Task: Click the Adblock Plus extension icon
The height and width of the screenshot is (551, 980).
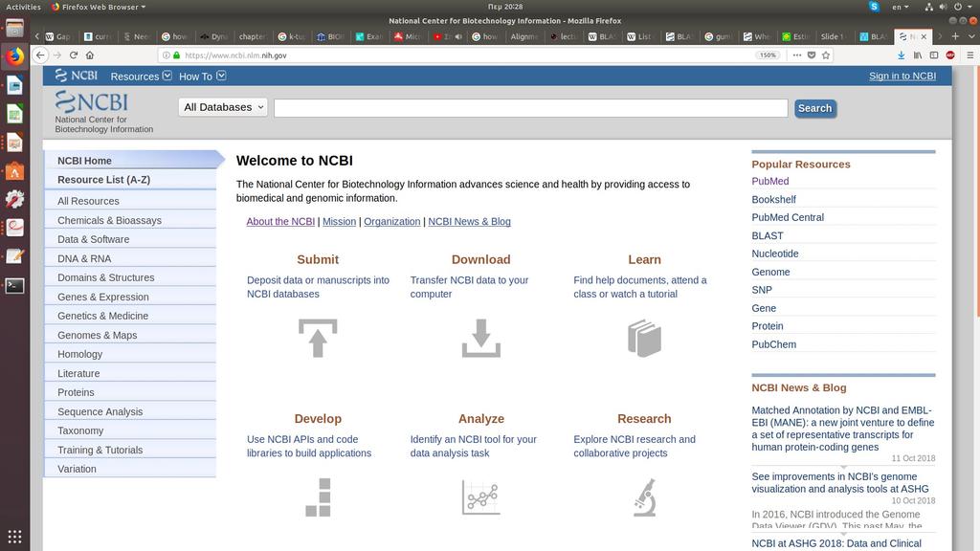Action: 950,55
